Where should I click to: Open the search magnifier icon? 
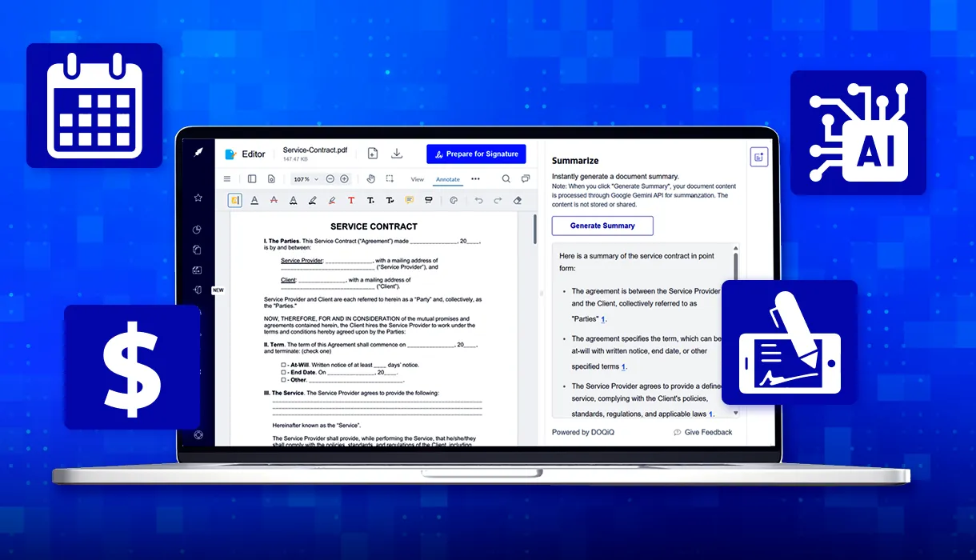pos(506,179)
